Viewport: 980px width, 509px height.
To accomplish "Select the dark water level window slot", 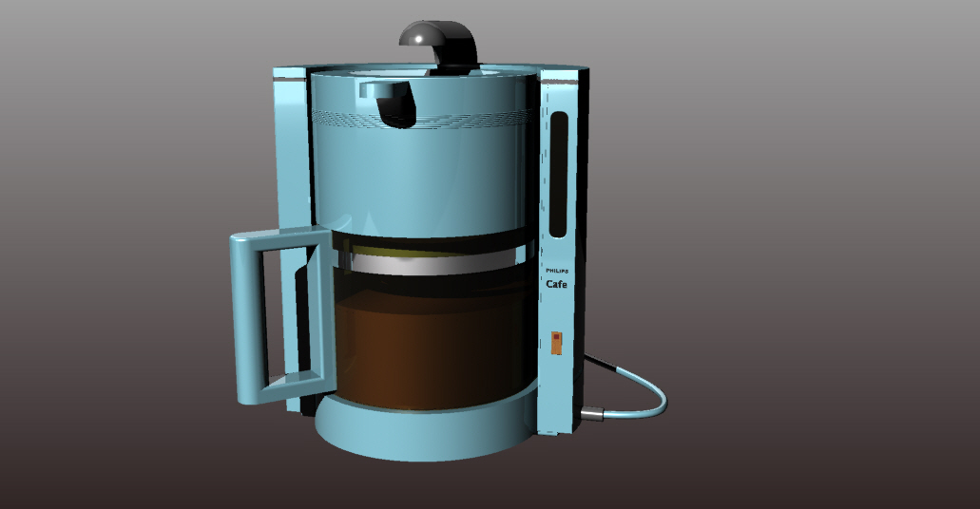I will (558, 175).
